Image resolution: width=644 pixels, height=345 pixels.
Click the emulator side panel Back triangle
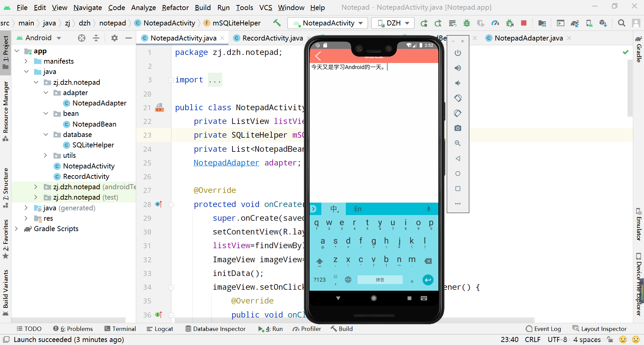458,158
